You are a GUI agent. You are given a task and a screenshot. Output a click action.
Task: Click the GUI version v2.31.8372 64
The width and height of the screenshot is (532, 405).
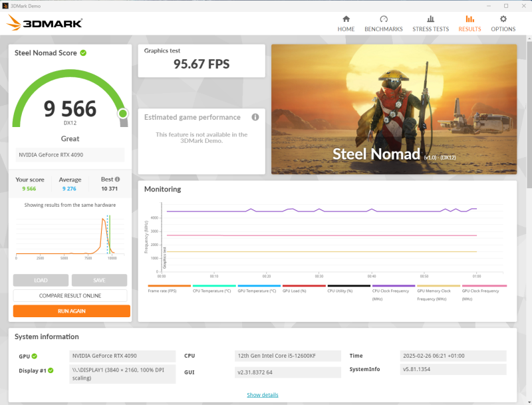[x=288, y=372]
